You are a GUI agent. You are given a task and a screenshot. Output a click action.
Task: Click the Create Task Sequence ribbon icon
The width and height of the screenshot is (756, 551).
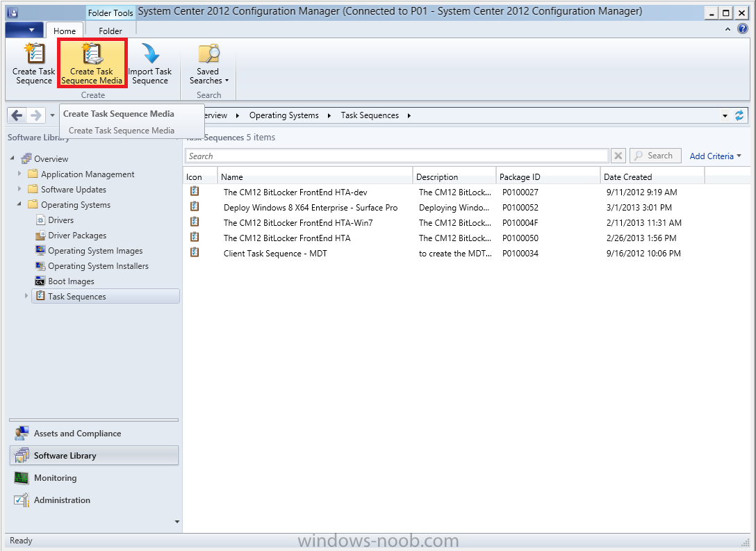coord(34,53)
